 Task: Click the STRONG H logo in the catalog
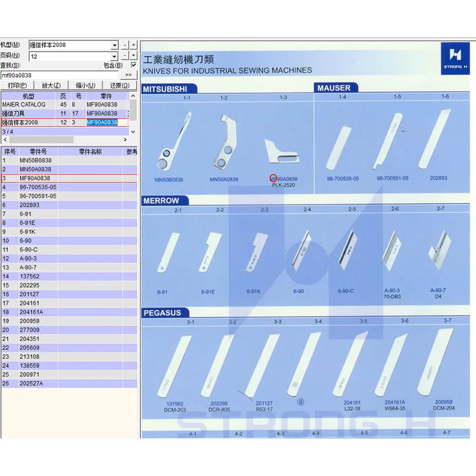coord(455,58)
